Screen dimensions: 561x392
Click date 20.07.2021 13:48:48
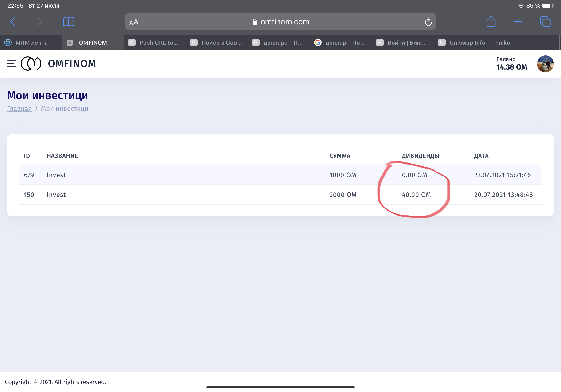[503, 195]
